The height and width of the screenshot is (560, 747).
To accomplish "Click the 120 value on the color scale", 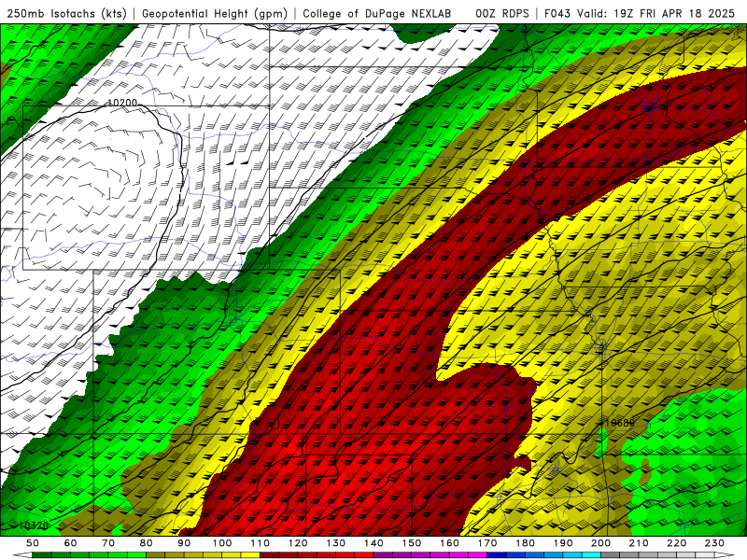I will click(x=298, y=543).
